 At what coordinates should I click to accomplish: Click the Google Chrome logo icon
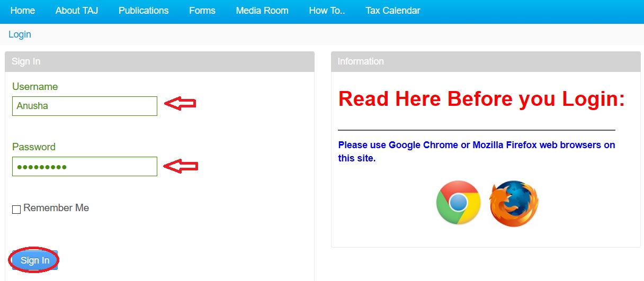point(458,203)
